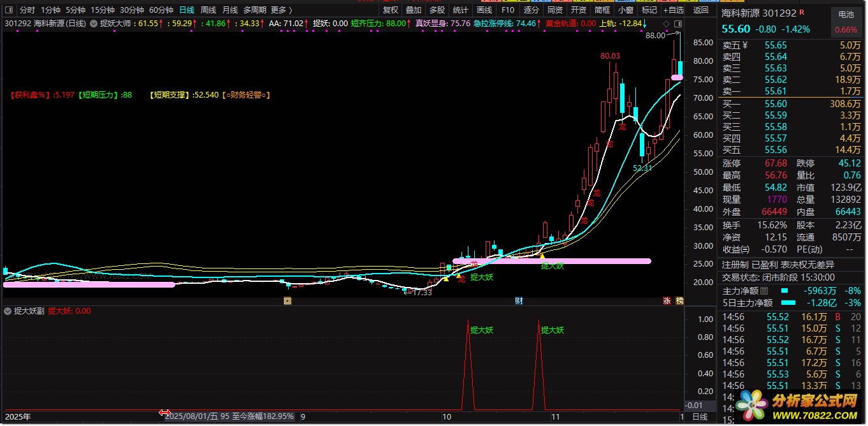Click the 返回 back button
Screen dimensions: 868x426
(x=700, y=10)
